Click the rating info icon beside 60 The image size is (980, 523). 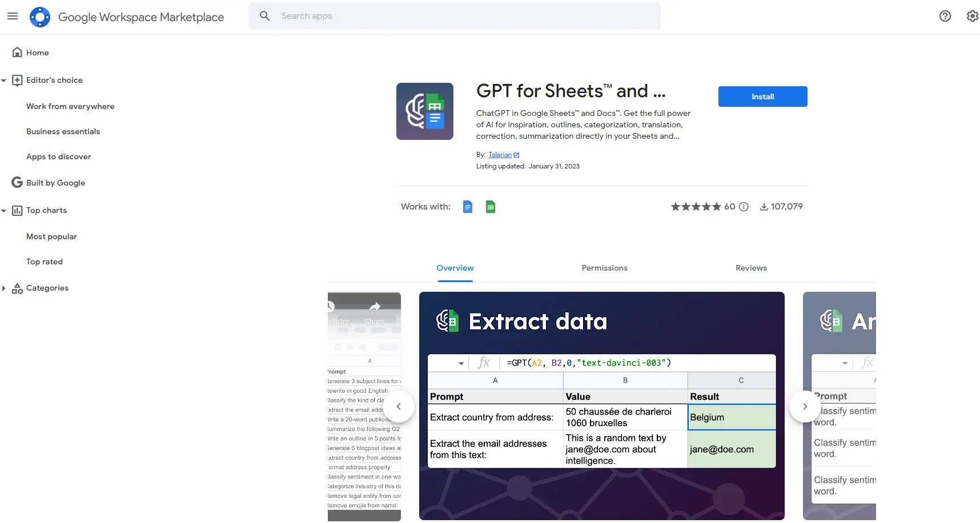coord(744,207)
